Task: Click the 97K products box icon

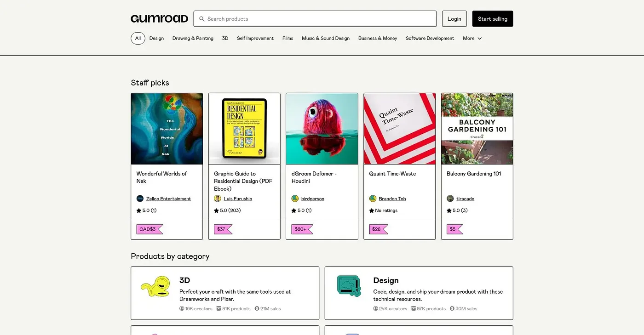Action: click(414, 309)
